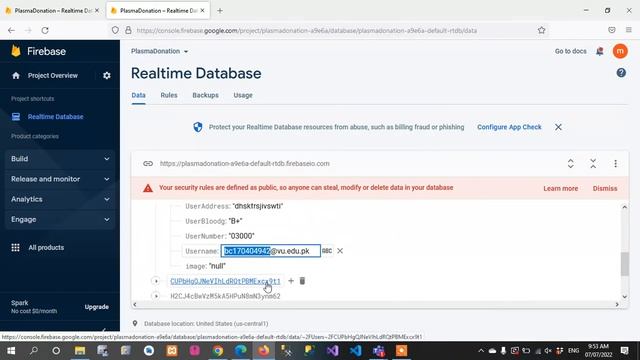
Task: Switch to the Backups tab
Action: tap(205, 95)
